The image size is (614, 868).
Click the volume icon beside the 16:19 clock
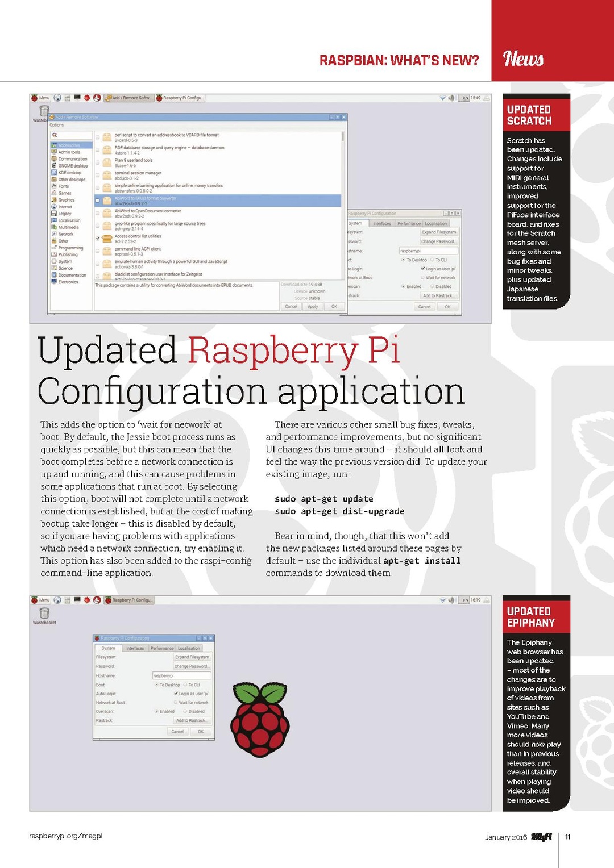click(451, 600)
